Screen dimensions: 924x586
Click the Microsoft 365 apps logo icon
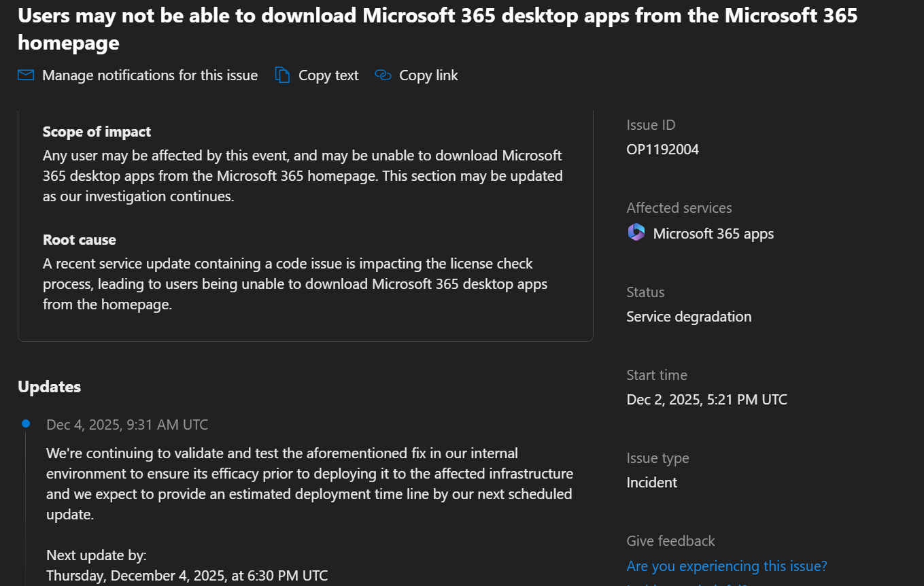(x=636, y=233)
